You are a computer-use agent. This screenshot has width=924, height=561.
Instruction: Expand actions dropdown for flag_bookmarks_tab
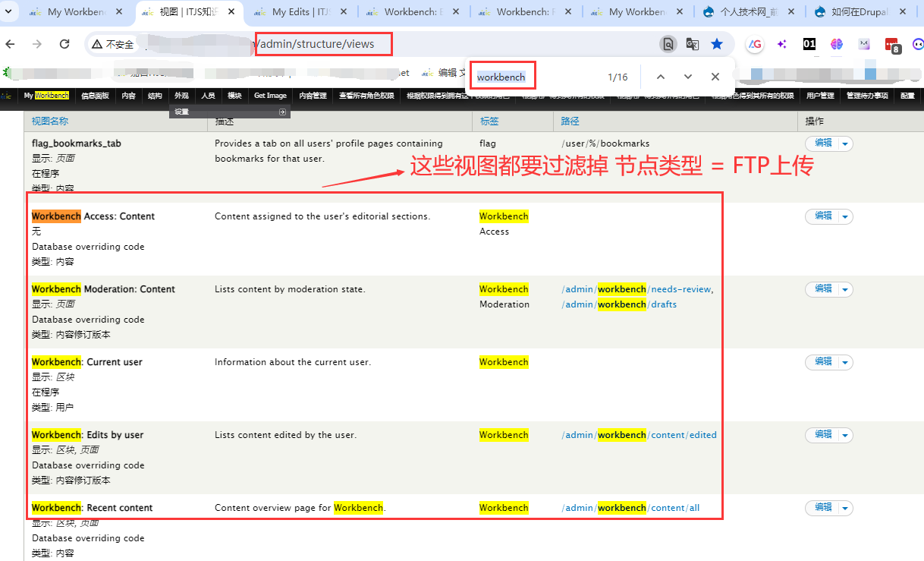(845, 143)
